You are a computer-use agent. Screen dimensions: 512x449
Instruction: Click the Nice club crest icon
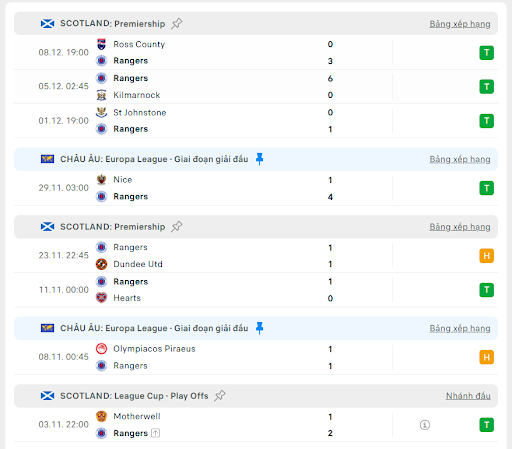[x=101, y=180]
